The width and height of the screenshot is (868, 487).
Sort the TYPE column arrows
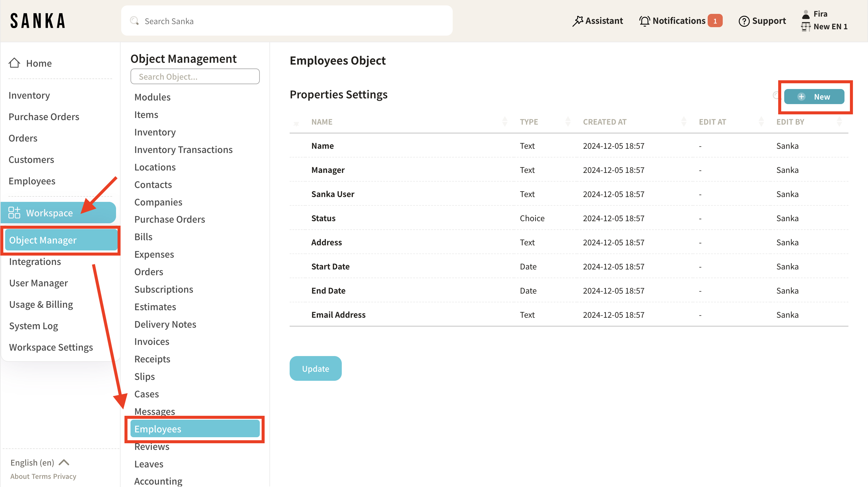[x=568, y=122]
